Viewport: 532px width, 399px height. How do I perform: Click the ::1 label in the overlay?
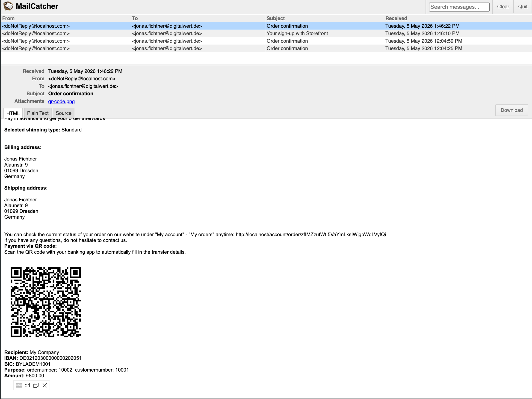[27, 385]
